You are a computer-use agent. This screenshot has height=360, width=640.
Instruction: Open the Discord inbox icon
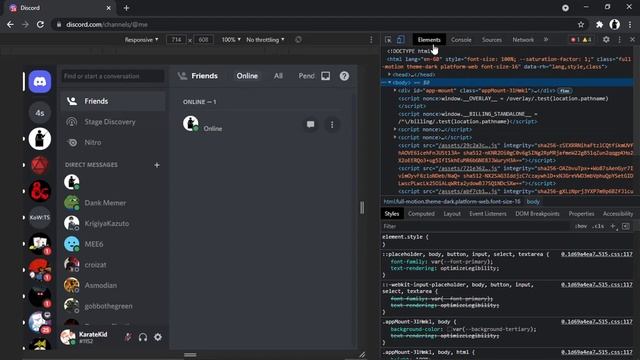pos(325,76)
